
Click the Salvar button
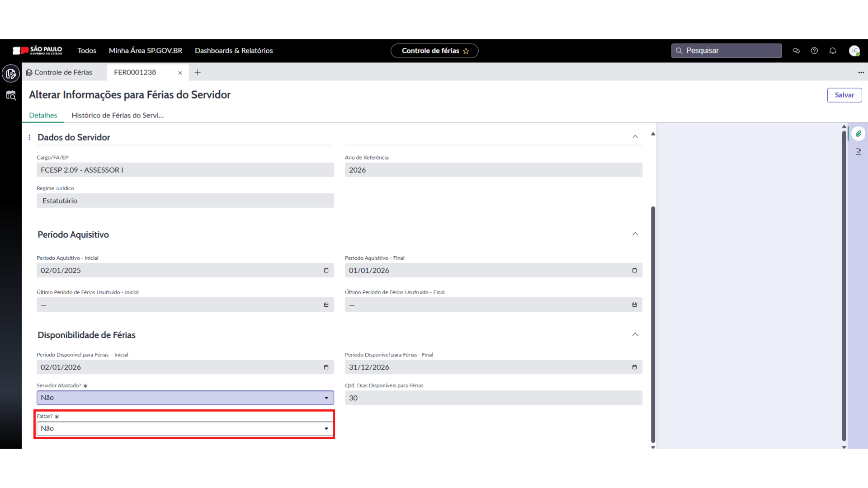click(844, 95)
